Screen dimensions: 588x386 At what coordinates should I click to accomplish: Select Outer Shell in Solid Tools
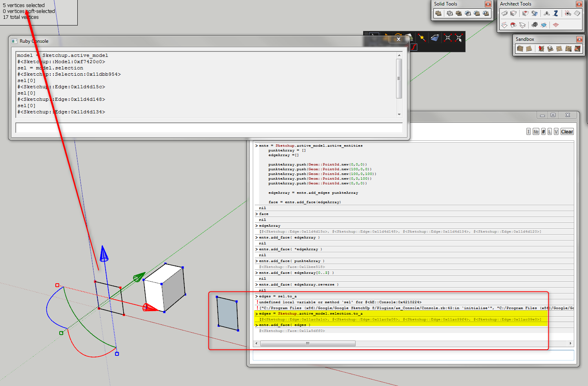(438, 13)
